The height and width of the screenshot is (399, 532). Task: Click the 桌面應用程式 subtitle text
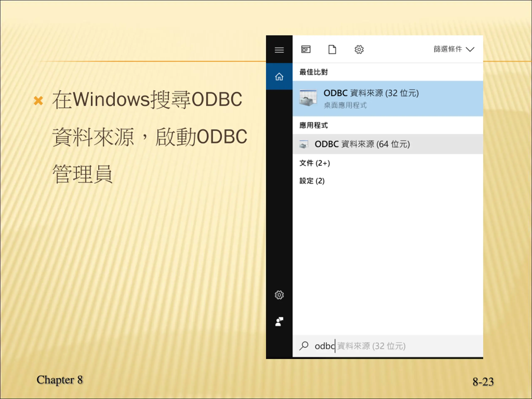pyautogui.click(x=345, y=105)
